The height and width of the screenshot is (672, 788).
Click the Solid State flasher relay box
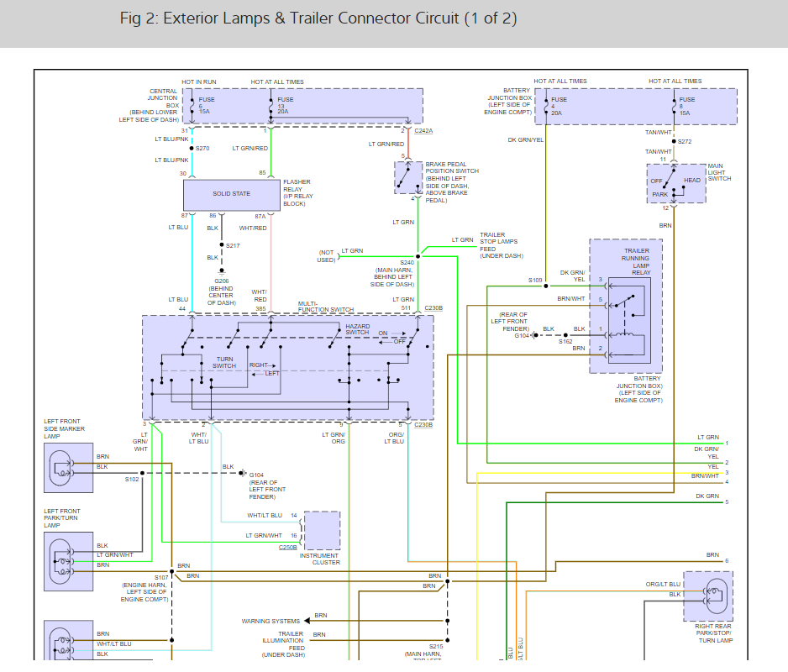click(231, 194)
